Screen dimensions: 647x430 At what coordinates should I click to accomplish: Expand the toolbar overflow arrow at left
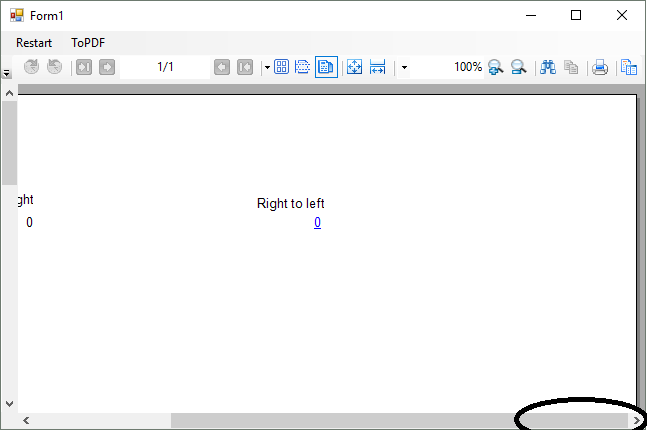click(6, 73)
